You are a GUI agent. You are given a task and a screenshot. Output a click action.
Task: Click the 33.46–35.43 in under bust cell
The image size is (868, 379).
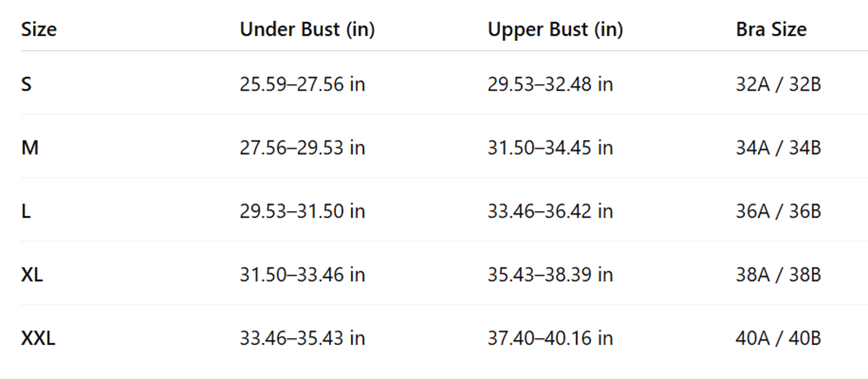click(x=302, y=338)
